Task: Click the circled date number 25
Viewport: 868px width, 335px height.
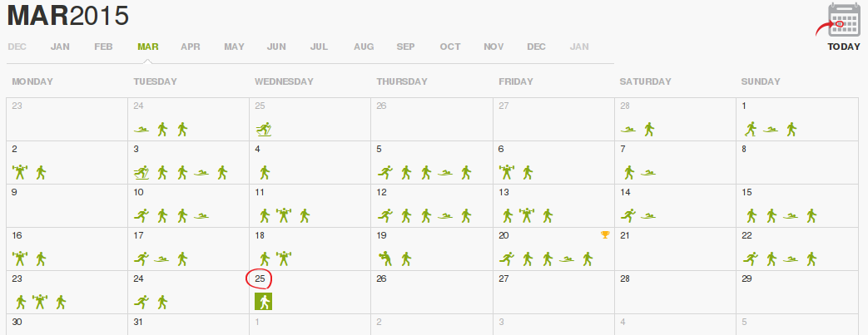Action: (x=260, y=279)
